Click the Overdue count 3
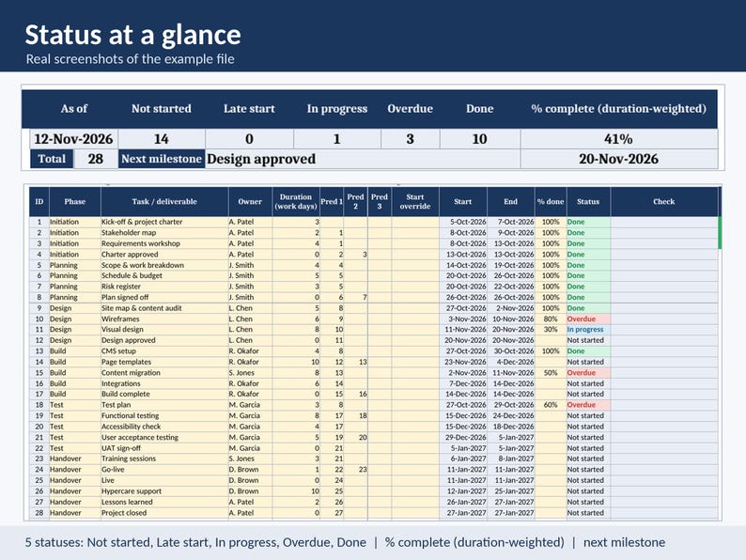The width and height of the screenshot is (746, 560). click(410, 139)
